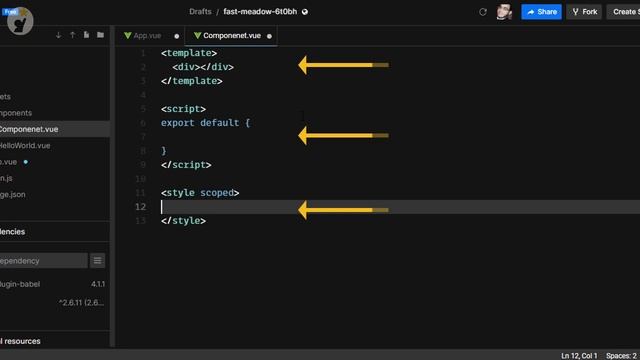This screenshot has width=640, height=360.
Task: Open HelloWorld.vue in the file tree
Action: pyautogui.click(x=55, y=145)
